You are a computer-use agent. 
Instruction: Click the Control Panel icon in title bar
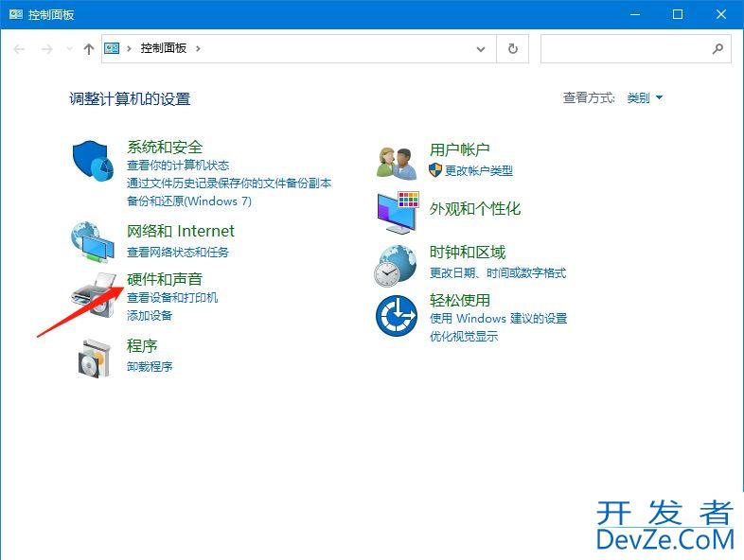click(x=16, y=14)
